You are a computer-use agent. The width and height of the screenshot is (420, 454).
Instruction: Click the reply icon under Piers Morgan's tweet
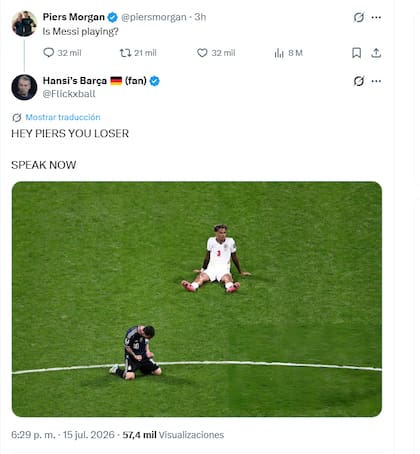(49, 53)
